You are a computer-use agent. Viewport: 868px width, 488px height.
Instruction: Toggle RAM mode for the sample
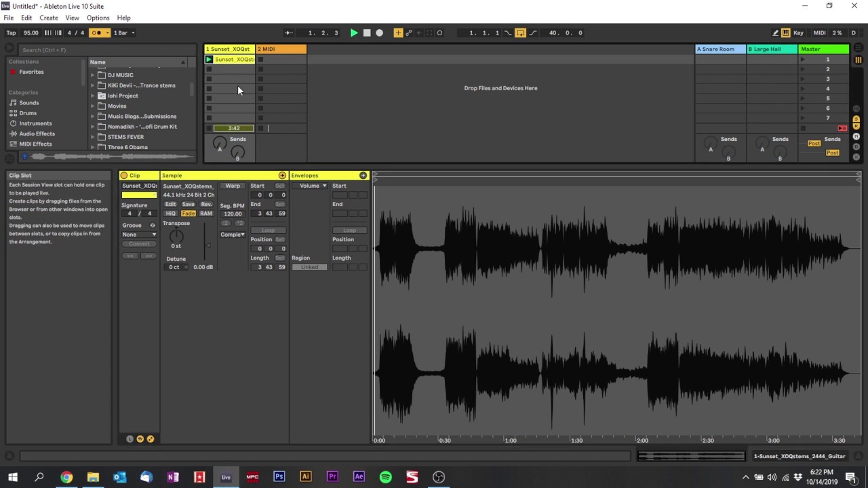tap(206, 213)
